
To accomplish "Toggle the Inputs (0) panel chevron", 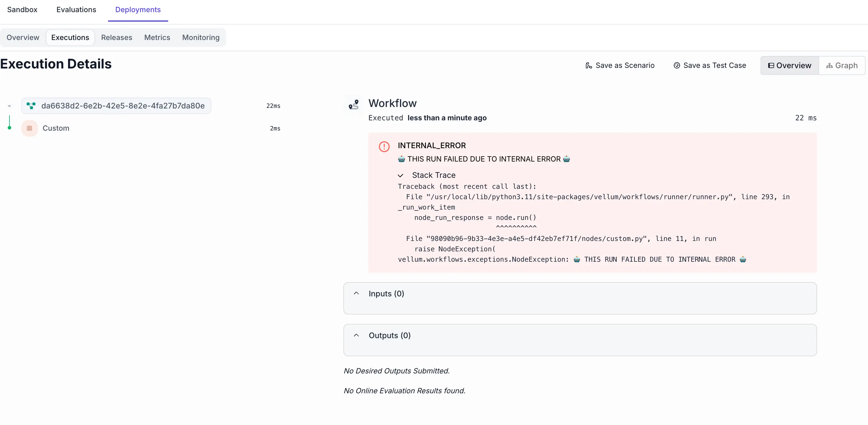I will coord(356,293).
